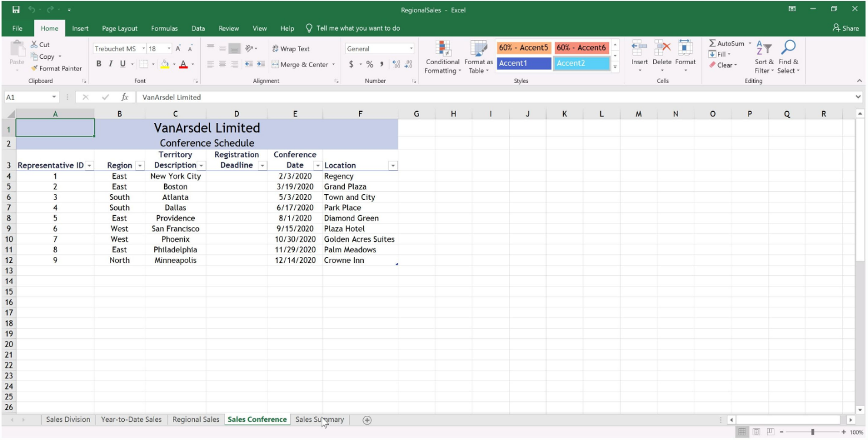Switch to the Insert ribbon tab
Viewport: 868px width, 440px height.
[81, 28]
